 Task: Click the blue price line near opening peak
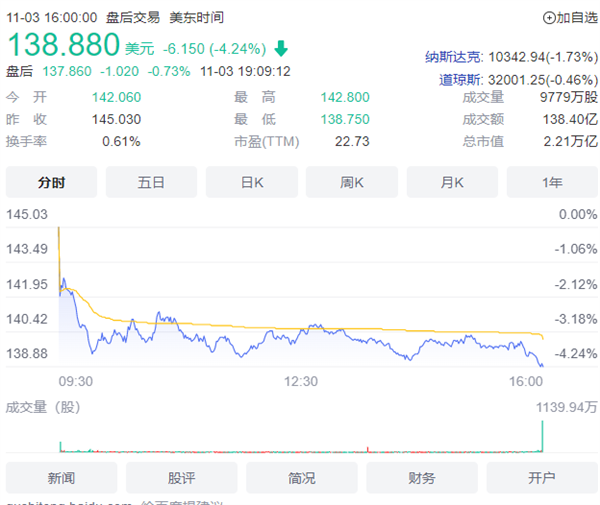click(64, 280)
